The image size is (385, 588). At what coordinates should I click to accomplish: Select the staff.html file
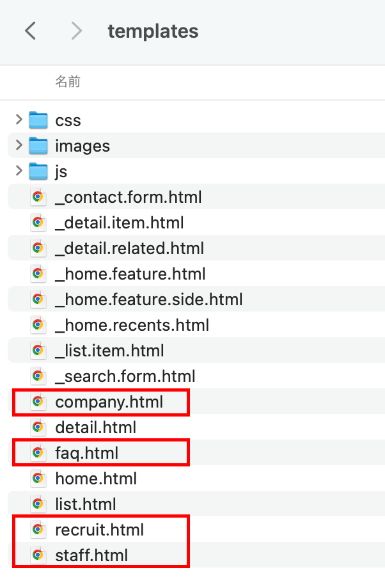91,555
